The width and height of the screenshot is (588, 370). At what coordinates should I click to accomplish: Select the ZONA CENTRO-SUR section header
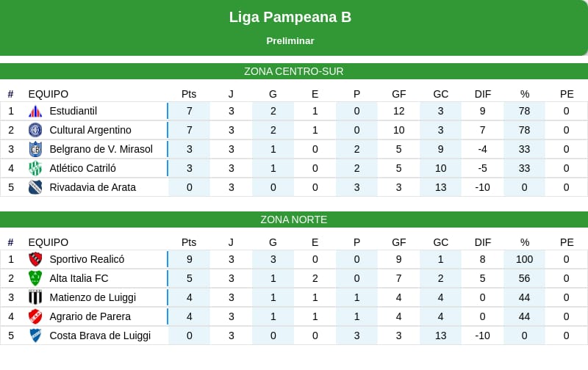click(294, 71)
